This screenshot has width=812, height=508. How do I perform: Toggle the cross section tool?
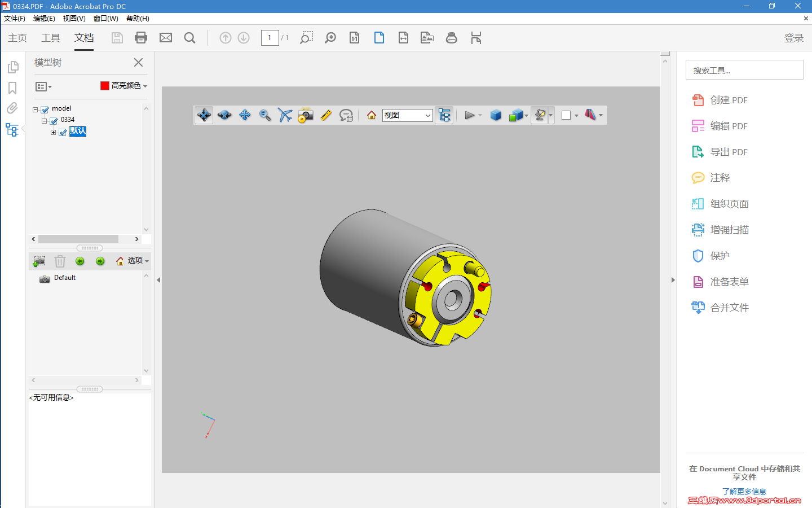point(590,115)
